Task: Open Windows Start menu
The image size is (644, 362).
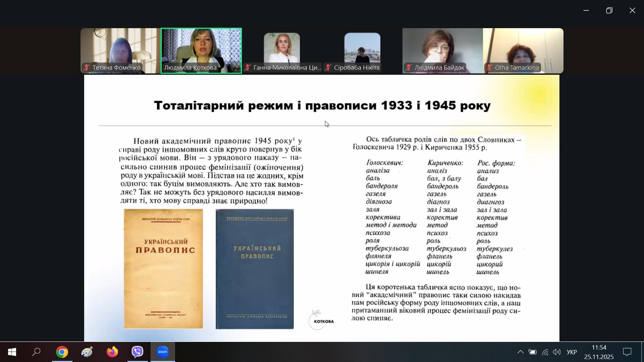Action: pyautogui.click(x=12, y=352)
